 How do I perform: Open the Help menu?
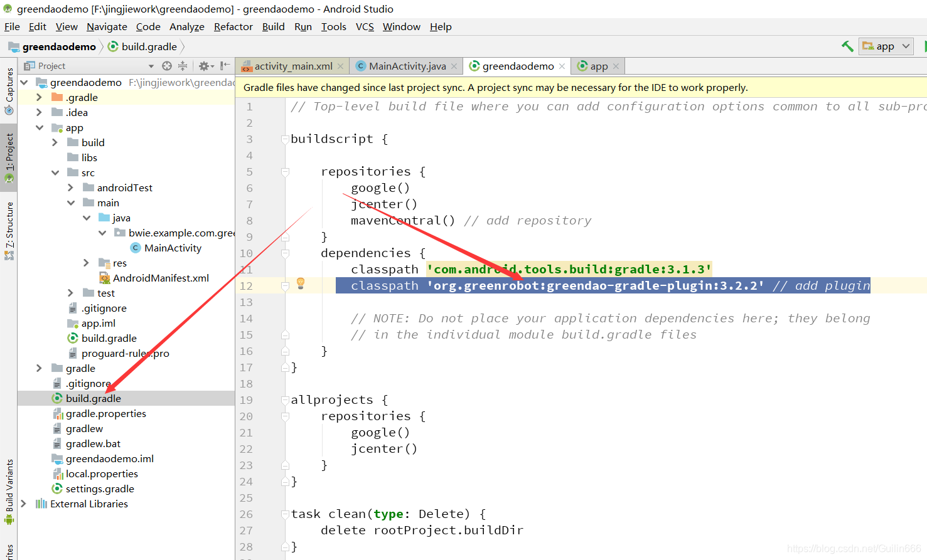[441, 26]
